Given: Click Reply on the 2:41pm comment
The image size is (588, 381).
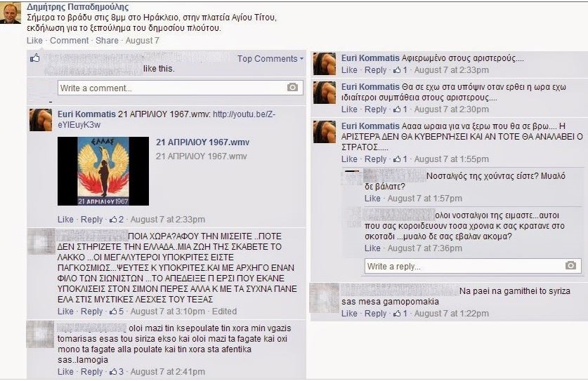Looking at the screenshot, I should click(x=91, y=372).
